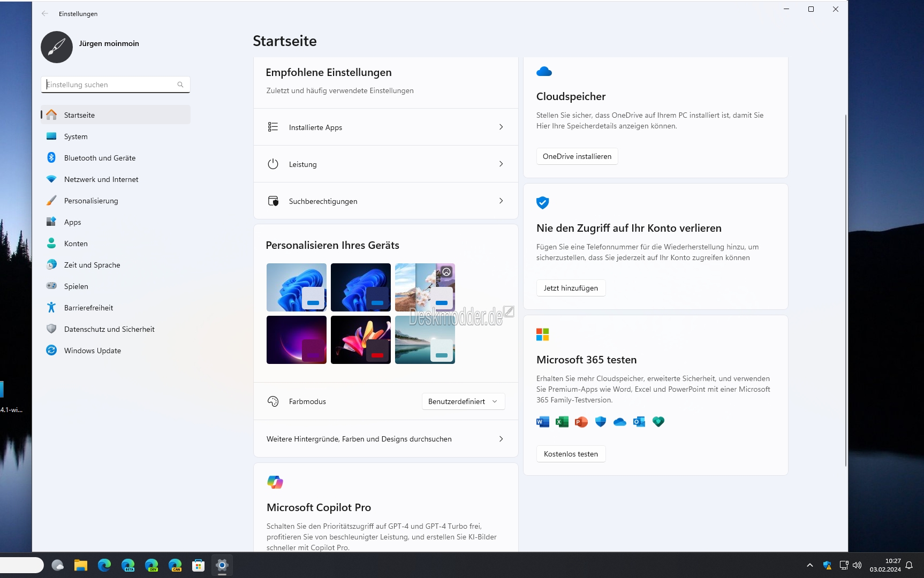Open the System settings category
The width and height of the screenshot is (924, 578).
[77, 136]
